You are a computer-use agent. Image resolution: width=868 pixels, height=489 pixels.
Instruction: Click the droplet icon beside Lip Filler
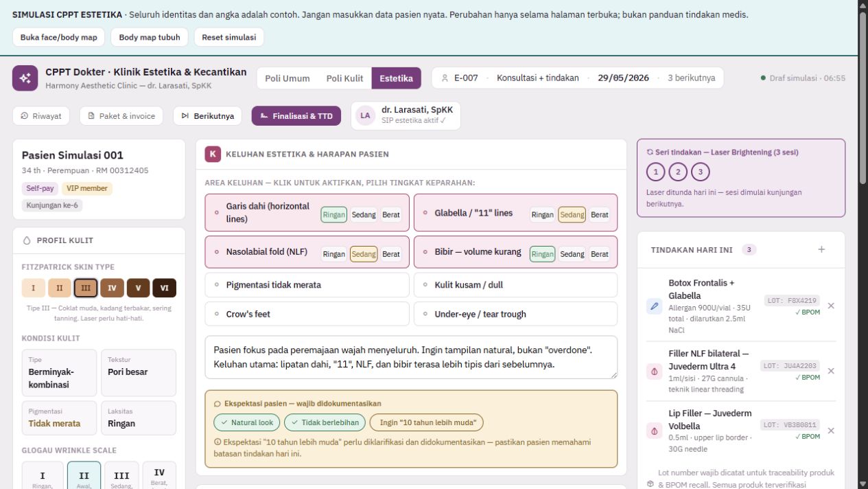pyautogui.click(x=654, y=431)
